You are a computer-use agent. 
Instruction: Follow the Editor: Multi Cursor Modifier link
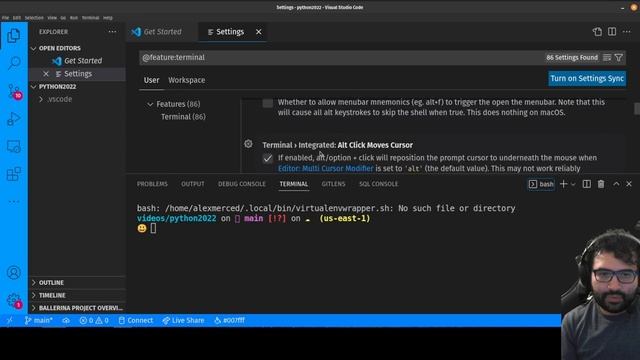(326, 169)
